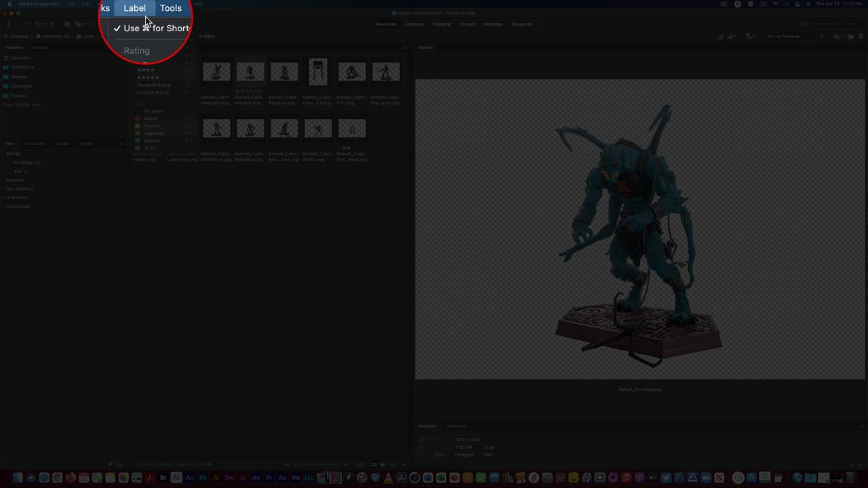Select the BugDude.png thumbnail

[284, 72]
